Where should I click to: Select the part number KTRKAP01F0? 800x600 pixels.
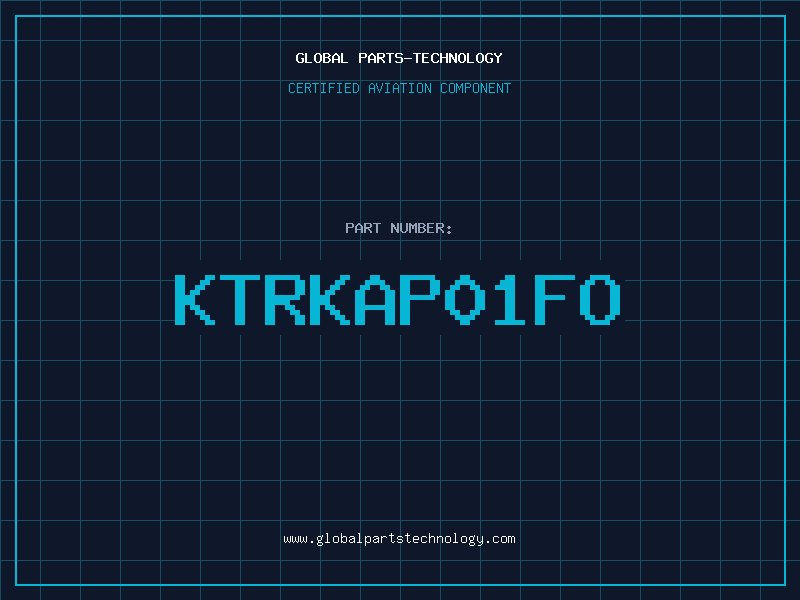point(398,300)
